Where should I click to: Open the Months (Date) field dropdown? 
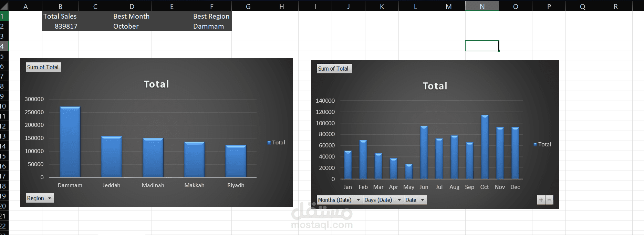click(340, 200)
